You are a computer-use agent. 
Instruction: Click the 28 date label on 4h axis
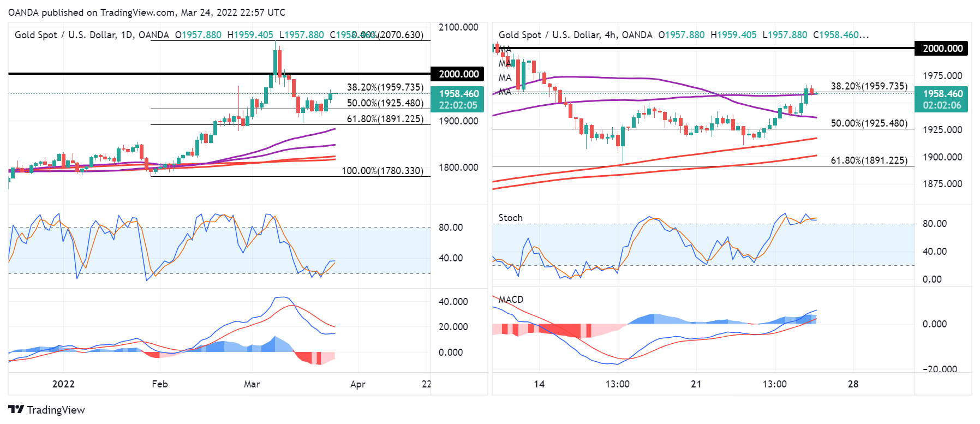(853, 384)
